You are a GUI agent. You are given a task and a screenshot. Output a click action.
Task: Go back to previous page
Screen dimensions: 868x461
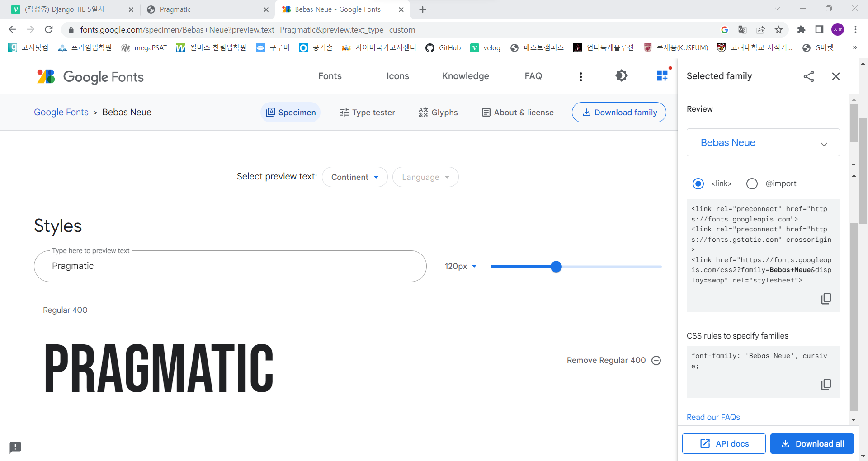(12, 29)
